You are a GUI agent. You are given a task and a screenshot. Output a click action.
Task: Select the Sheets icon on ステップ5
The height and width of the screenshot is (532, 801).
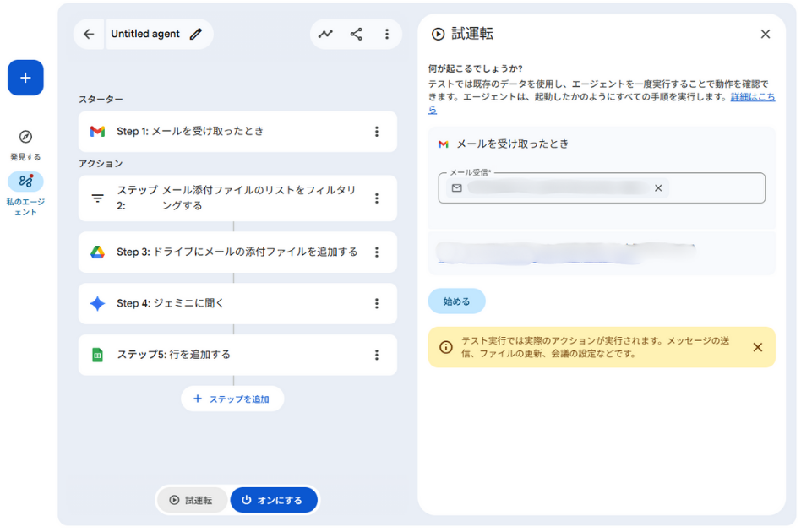click(98, 354)
